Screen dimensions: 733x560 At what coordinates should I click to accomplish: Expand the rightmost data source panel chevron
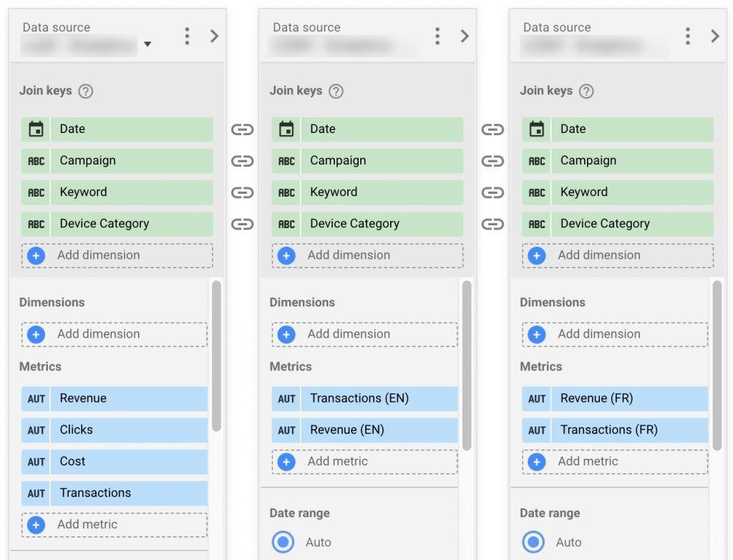[716, 35]
